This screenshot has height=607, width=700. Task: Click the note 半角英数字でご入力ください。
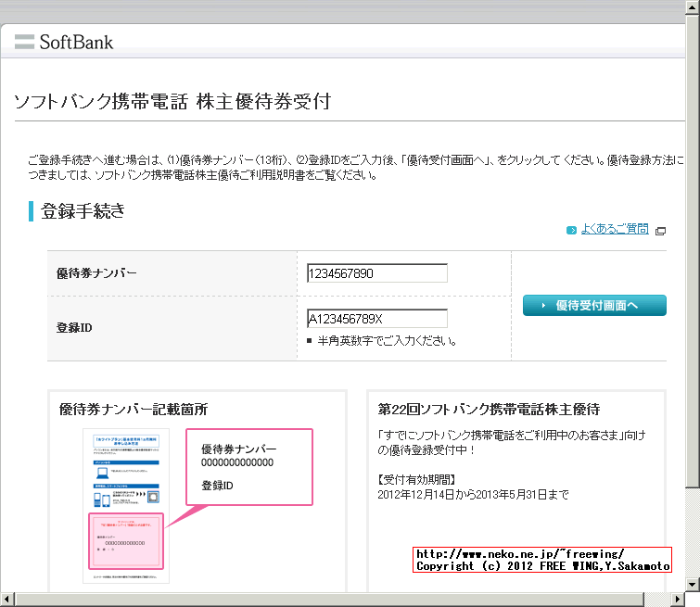tap(387, 341)
